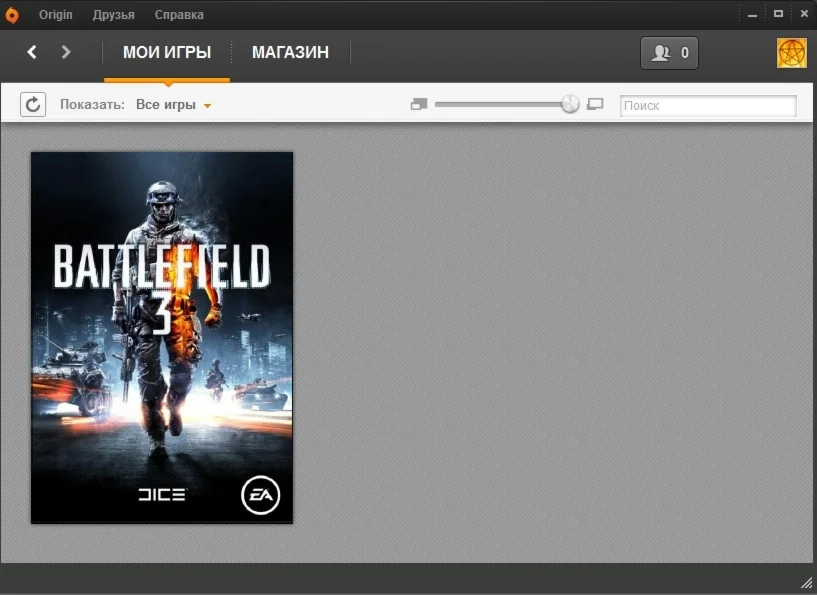The image size is (817, 595).
Task: Select the small tiles view icon
Action: pos(418,103)
